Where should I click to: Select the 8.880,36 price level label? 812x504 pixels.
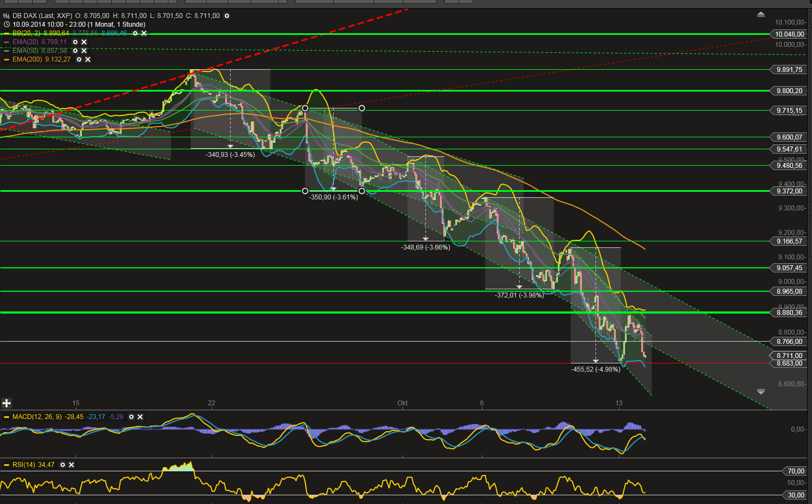[789, 313]
